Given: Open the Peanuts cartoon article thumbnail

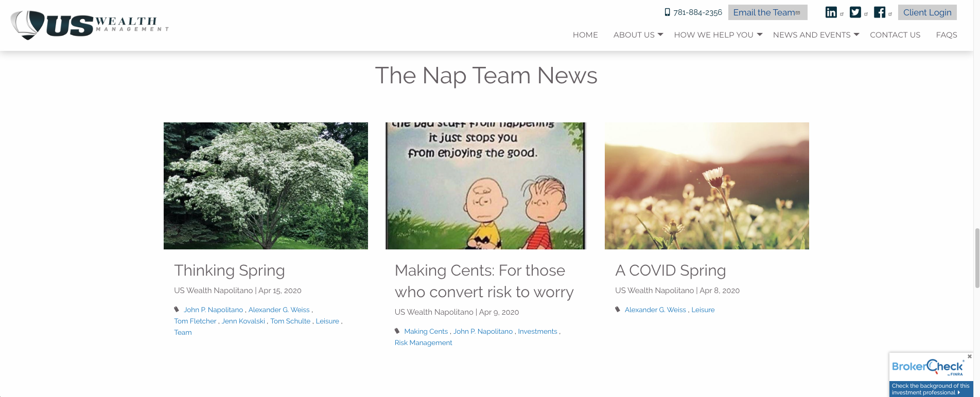Looking at the screenshot, I should pyautogui.click(x=486, y=186).
